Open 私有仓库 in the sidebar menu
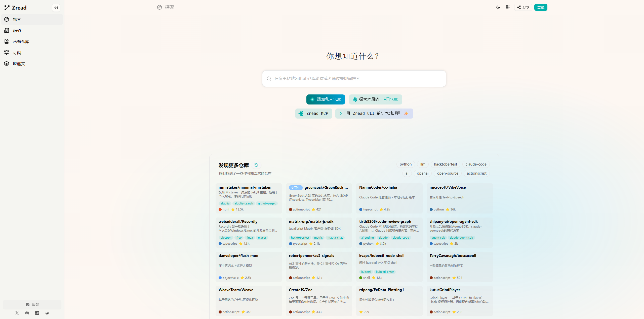The height and width of the screenshot is (319, 644). 21,41
